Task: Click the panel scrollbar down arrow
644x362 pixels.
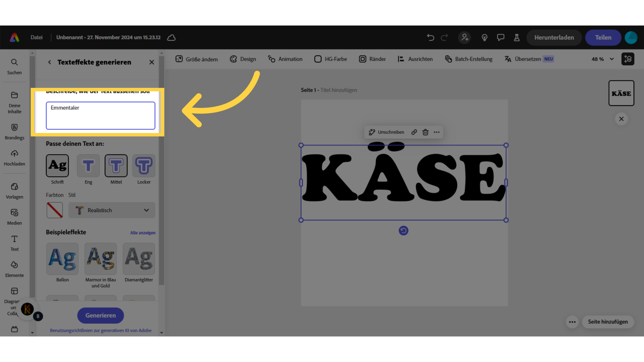Action: 161,333
